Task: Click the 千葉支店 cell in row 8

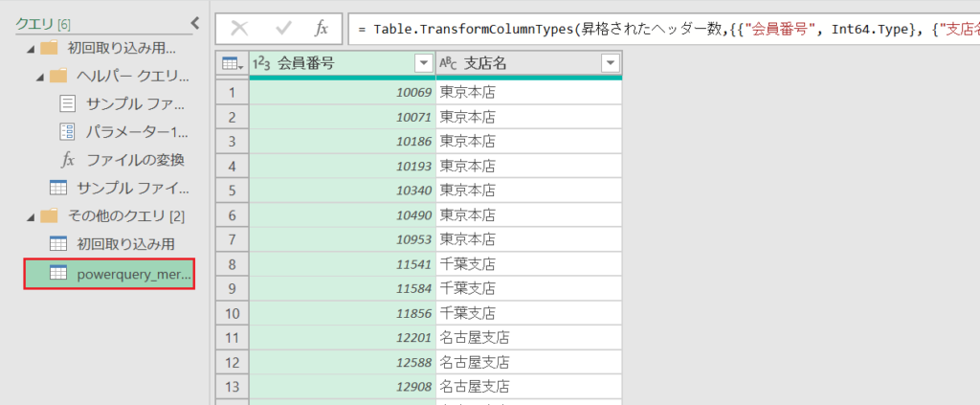Action: pyautogui.click(x=528, y=264)
